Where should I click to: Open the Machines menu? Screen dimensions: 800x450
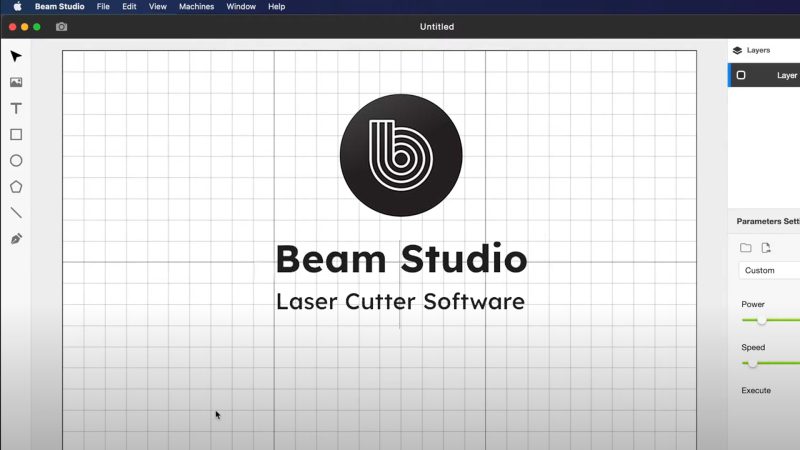(x=196, y=7)
